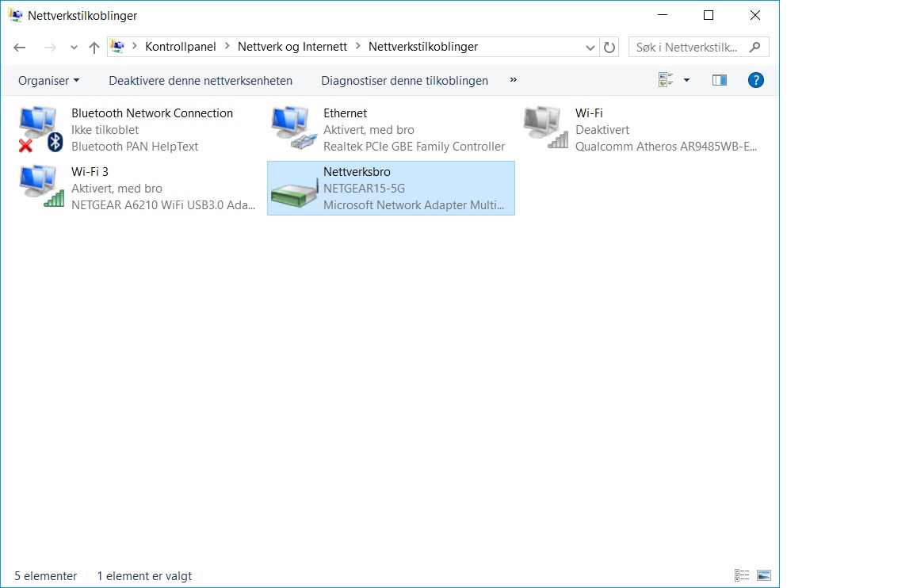Image resolution: width=913 pixels, height=588 pixels.
Task: Switch to large icons view in status bar
Action: [x=764, y=575]
